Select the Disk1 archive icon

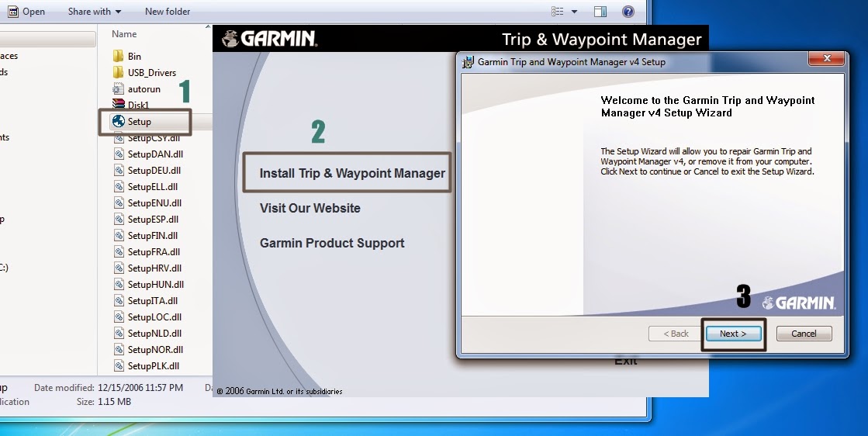pos(118,103)
